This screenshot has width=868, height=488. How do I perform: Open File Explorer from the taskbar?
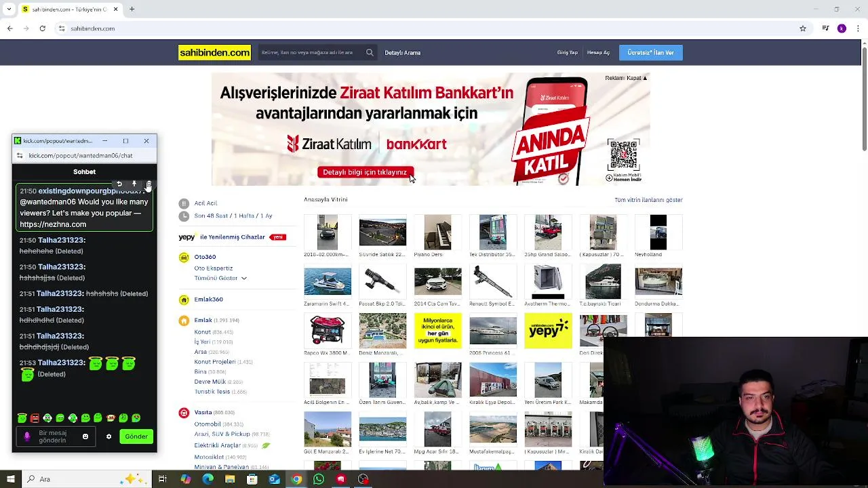pos(230,479)
